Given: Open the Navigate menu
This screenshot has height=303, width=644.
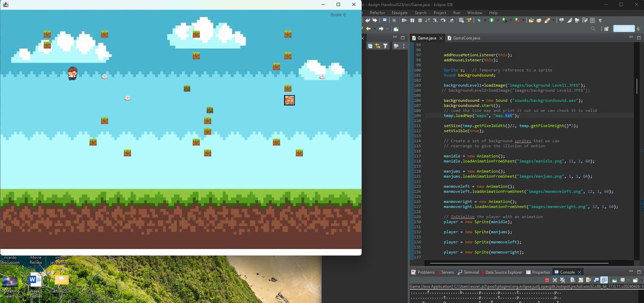Looking at the screenshot, I should [x=400, y=12].
